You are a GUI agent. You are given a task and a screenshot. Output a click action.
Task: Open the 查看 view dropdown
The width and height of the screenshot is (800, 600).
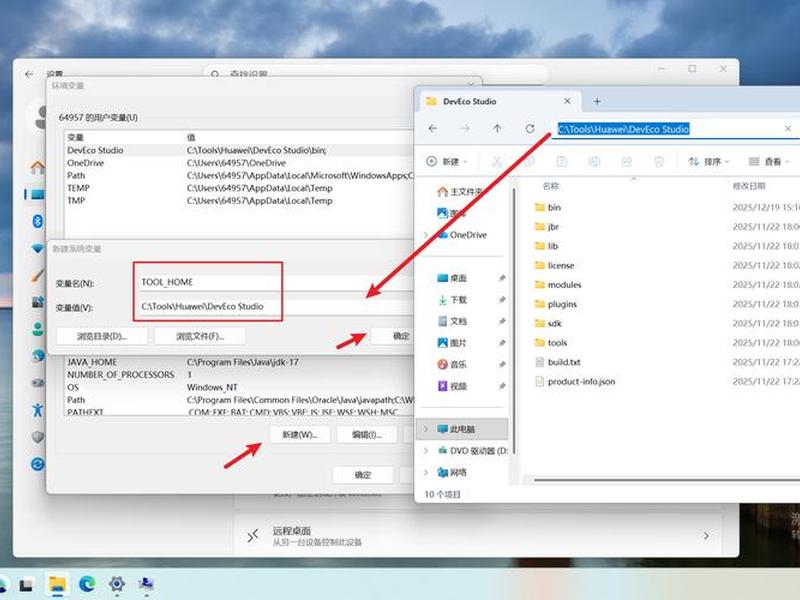768,162
